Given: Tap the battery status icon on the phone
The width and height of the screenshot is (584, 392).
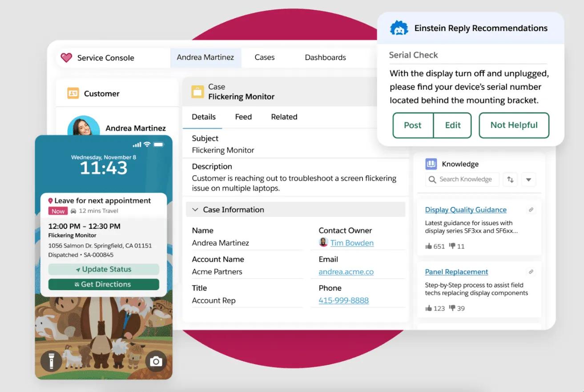Looking at the screenshot, I should (158, 145).
